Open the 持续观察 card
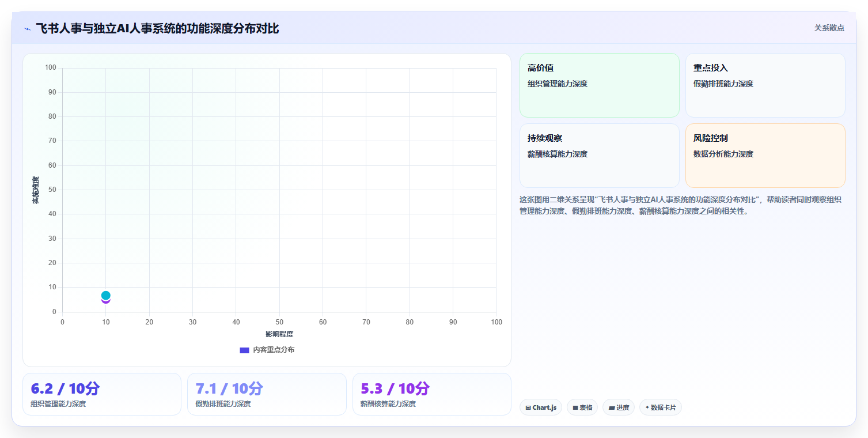Screen dimensions: 868x438 coord(600,156)
